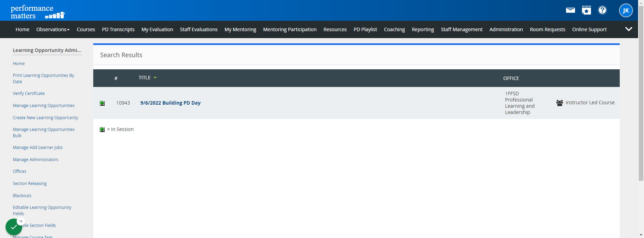The image size is (644, 238).
Task: Click the Performance Matters logo
Action: pyautogui.click(x=37, y=12)
